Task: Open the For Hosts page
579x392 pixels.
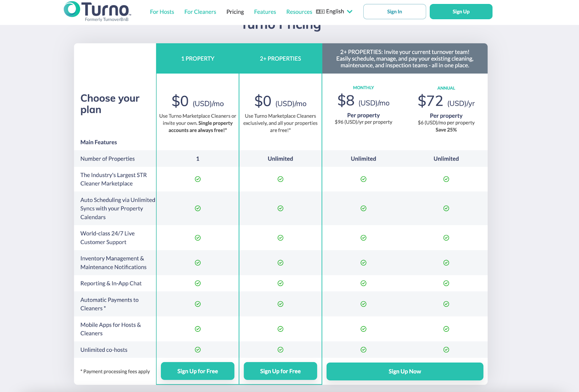Action: click(162, 11)
